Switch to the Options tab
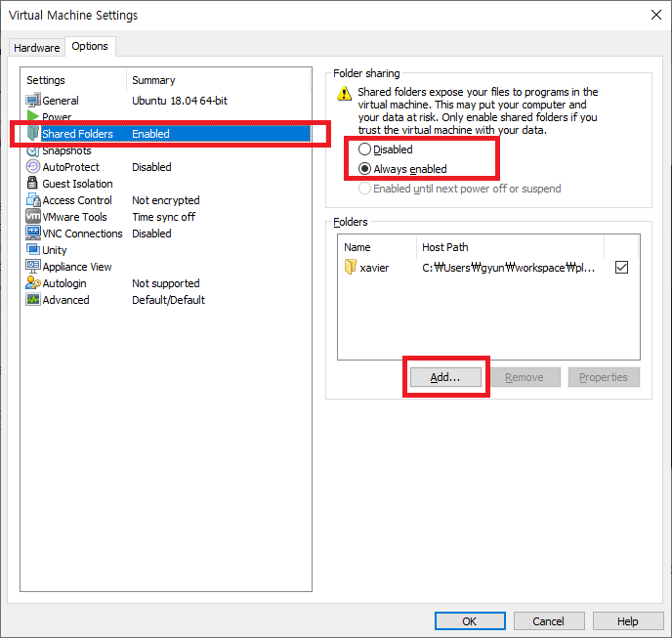The height and width of the screenshot is (638, 672). 90,46
